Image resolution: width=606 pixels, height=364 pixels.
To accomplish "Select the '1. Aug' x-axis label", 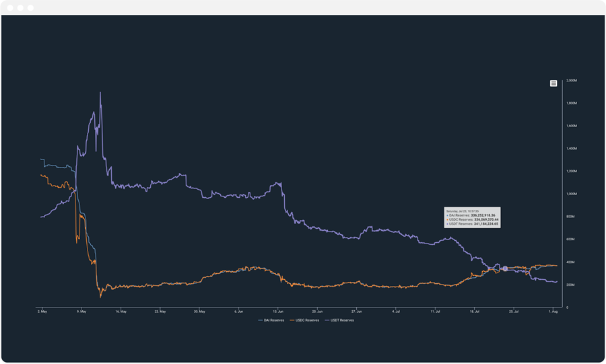I will coord(553,312).
